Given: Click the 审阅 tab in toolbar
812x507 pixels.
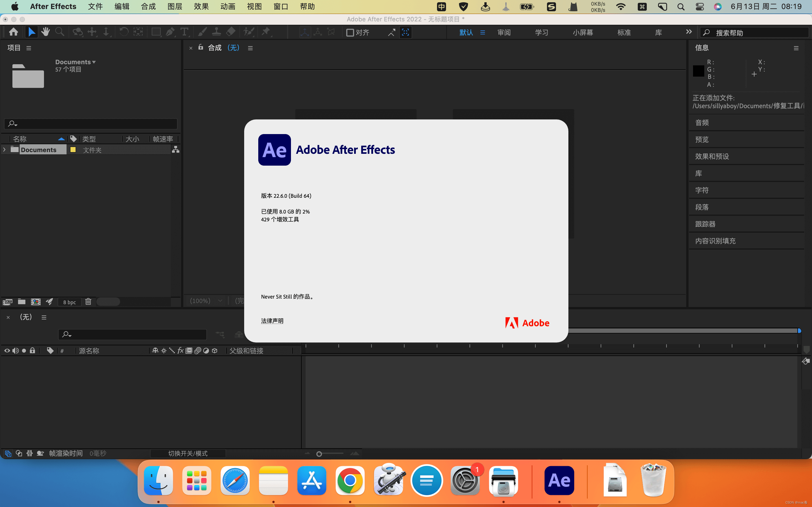Looking at the screenshot, I should point(504,32).
